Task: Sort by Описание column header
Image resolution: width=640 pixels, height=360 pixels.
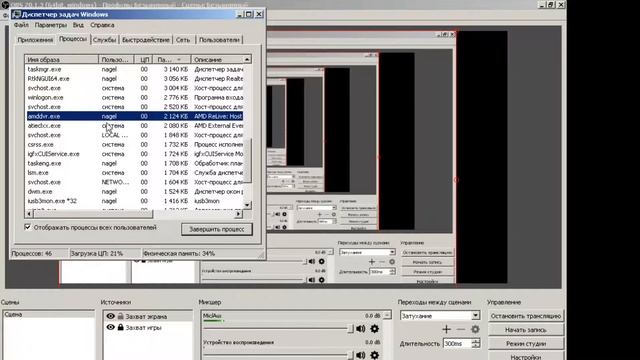Action: coord(218,60)
